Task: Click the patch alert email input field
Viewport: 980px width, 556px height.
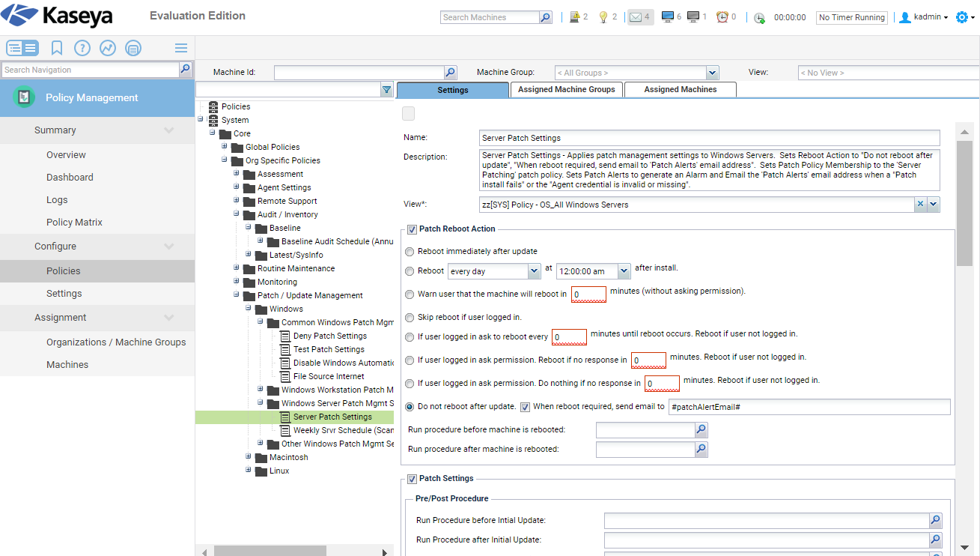Action: tap(809, 407)
